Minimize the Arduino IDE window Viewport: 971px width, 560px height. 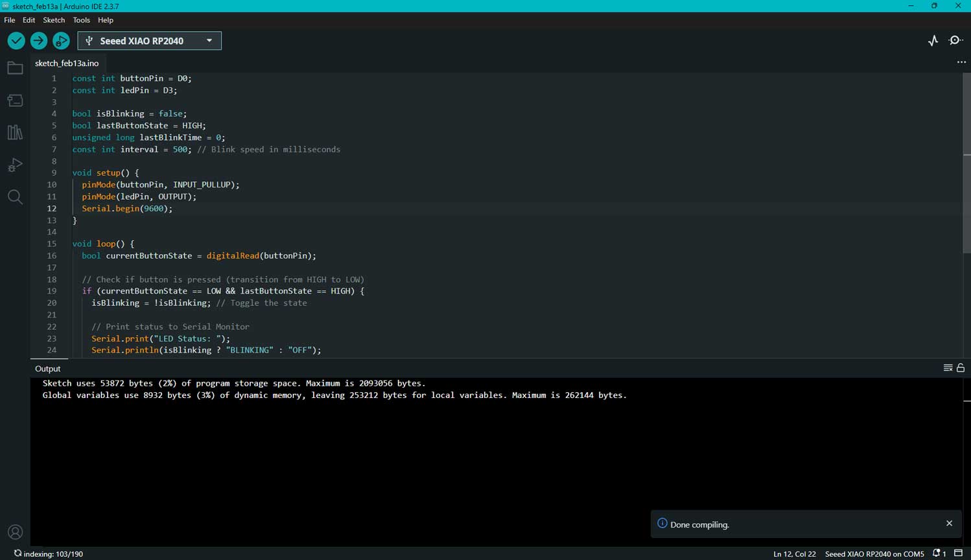(911, 6)
